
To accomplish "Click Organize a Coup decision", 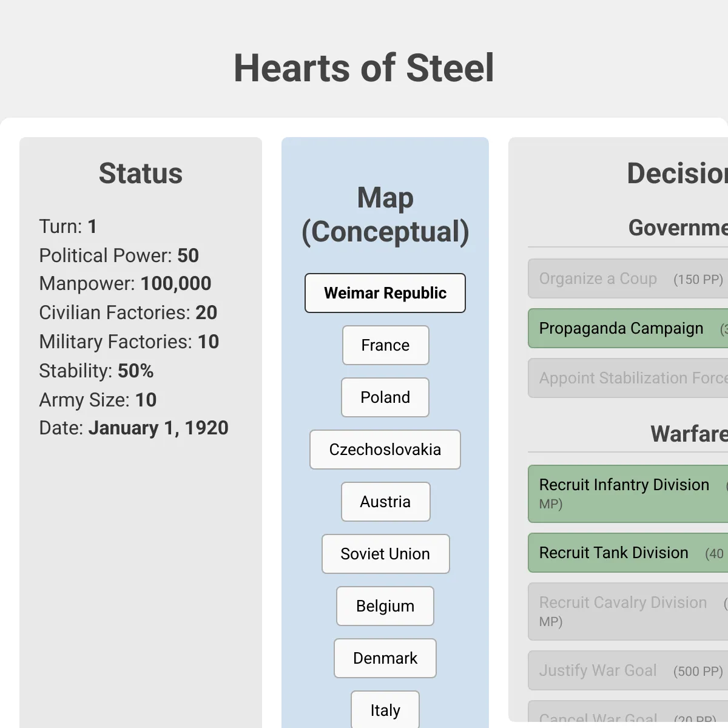I will pyautogui.click(x=628, y=278).
